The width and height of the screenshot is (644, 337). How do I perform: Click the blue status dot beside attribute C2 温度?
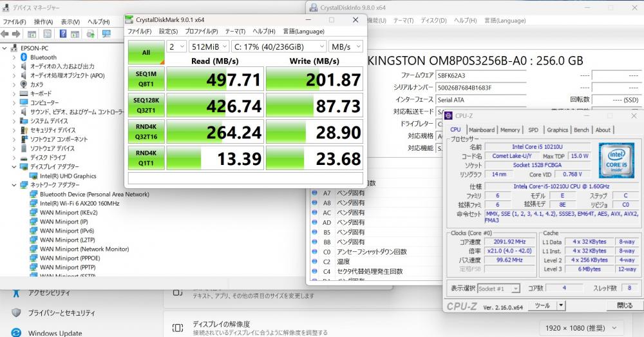315,261
